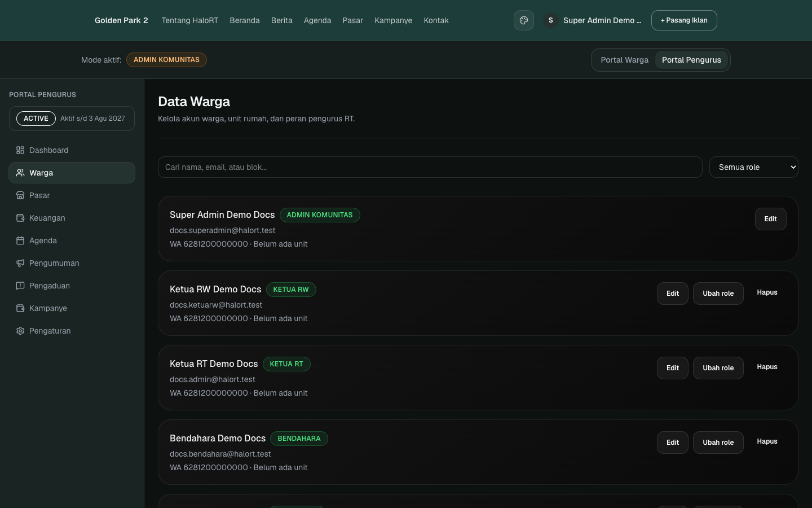Switch to Portal Pengurus mode
The height and width of the screenshot is (508, 812).
(x=691, y=60)
